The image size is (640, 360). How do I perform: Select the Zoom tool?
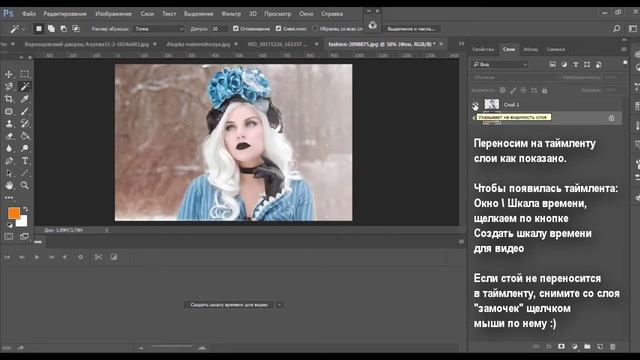[25, 185]
